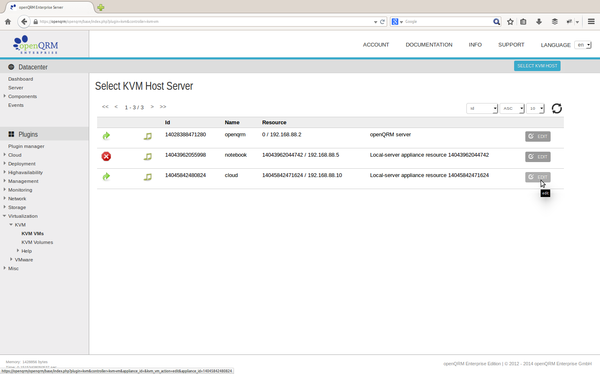Click the red error status icon for notebook

click(x=106, y=156)
